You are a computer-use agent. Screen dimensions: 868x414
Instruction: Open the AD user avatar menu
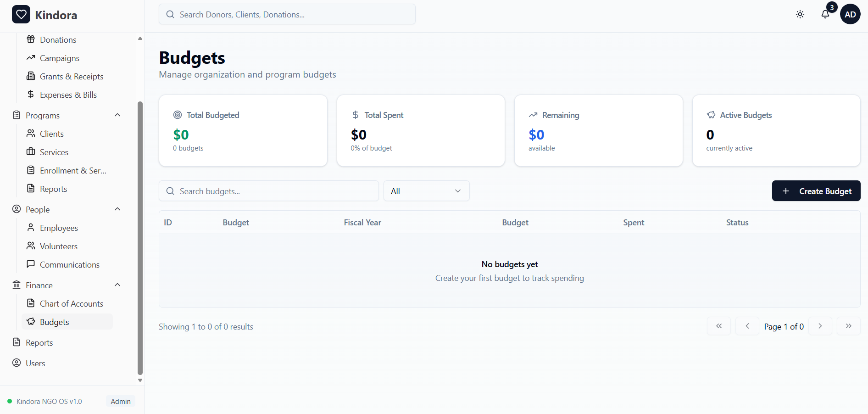850,14
